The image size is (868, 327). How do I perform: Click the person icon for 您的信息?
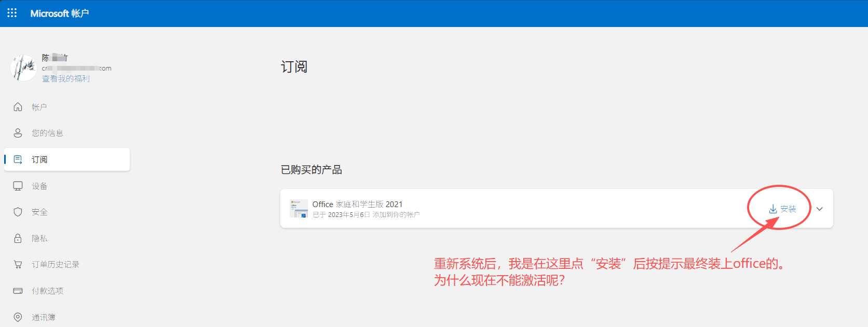(18, 133)
